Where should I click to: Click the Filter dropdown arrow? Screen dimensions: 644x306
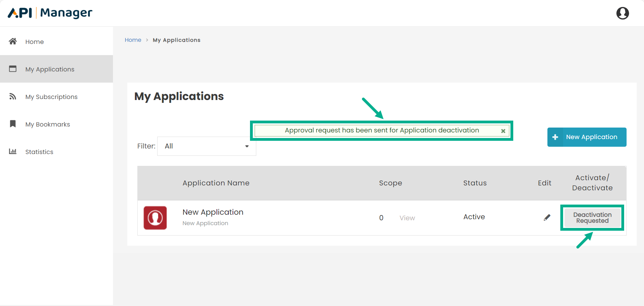[x=247, y=146]
